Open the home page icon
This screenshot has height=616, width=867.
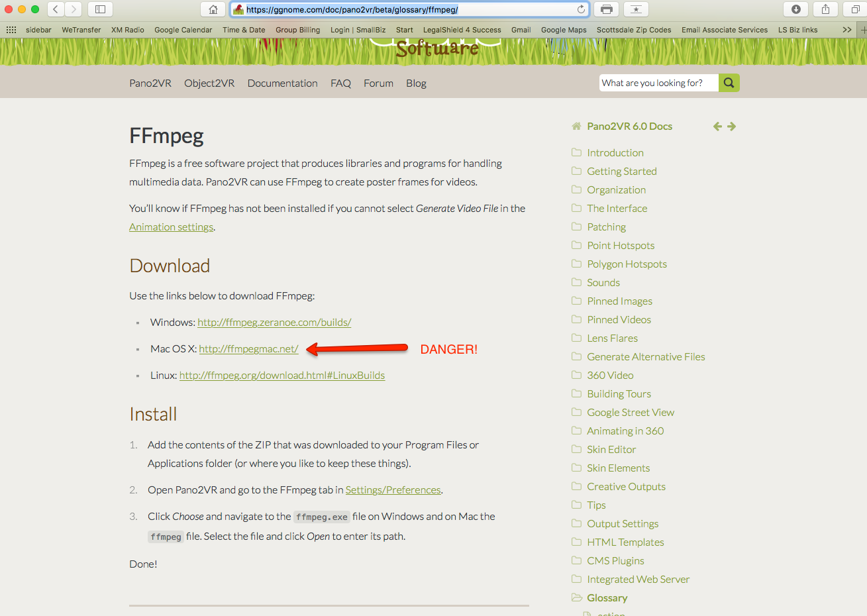pos(213,9)
